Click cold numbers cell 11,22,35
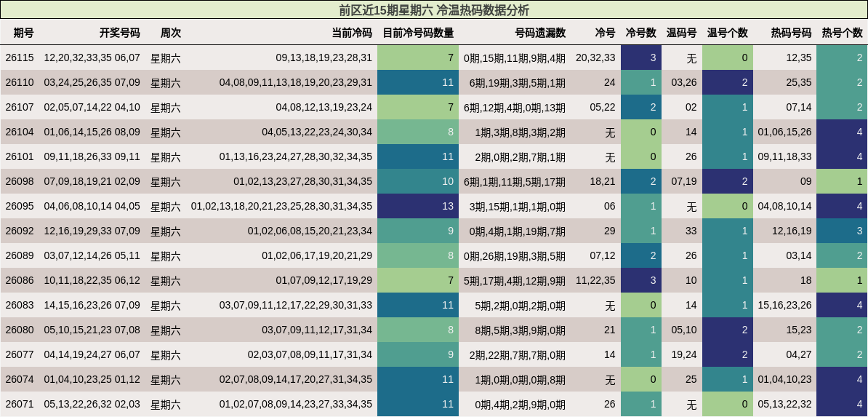 (595, 281)
